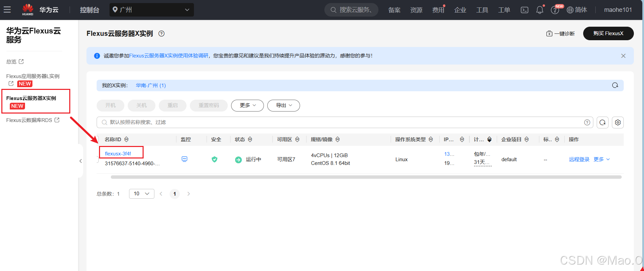Close the survey notice banner
Image resolution: width=644 pixels, height=271 pixels.
pyautogui.click(x=623, y=56)
